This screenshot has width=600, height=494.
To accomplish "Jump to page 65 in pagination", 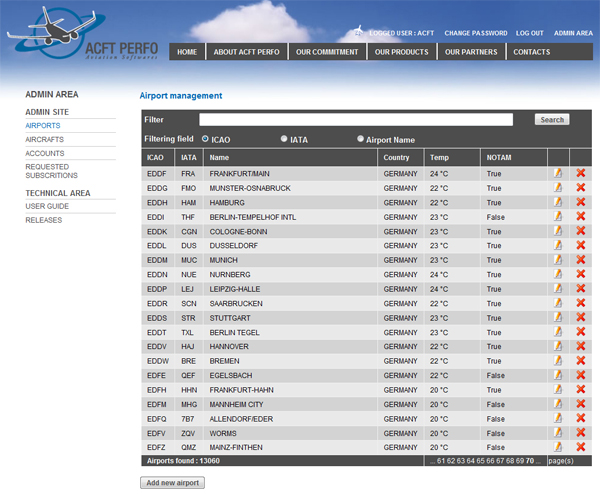I will (477, 461).
